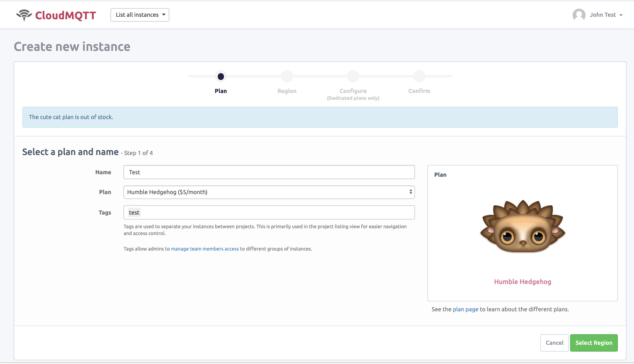
Task: Click the Select Region button
Action: [x=594, y=343]
